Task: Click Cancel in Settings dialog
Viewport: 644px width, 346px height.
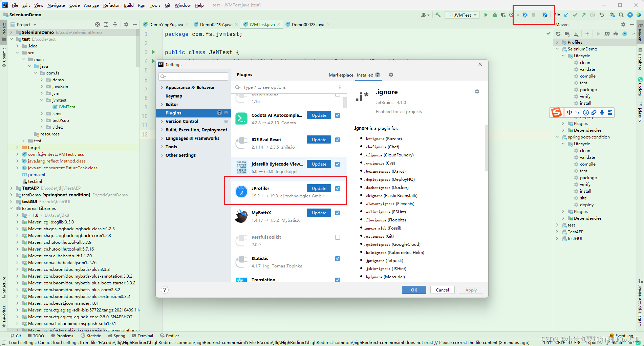Action: coord(443,290)
